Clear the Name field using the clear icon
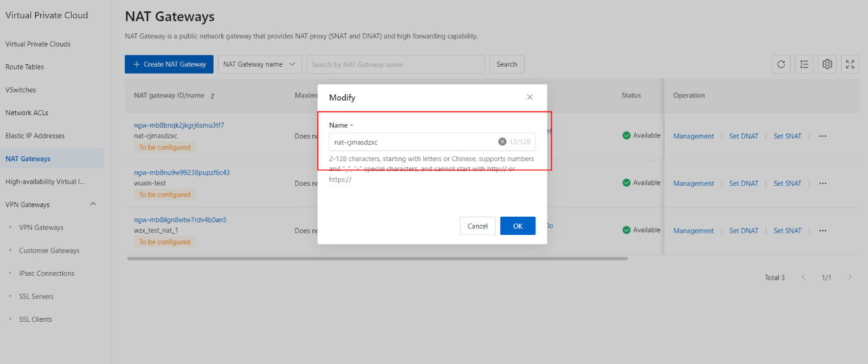 pos(502,142)
